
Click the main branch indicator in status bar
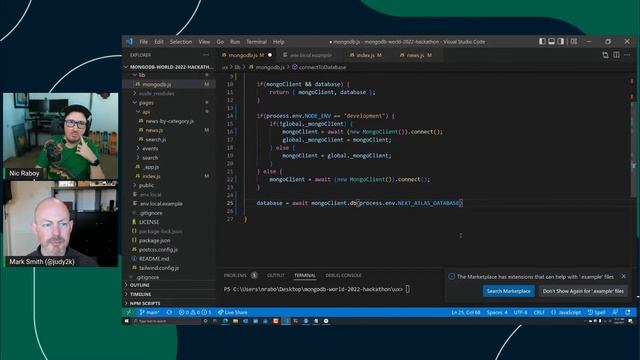149,312
